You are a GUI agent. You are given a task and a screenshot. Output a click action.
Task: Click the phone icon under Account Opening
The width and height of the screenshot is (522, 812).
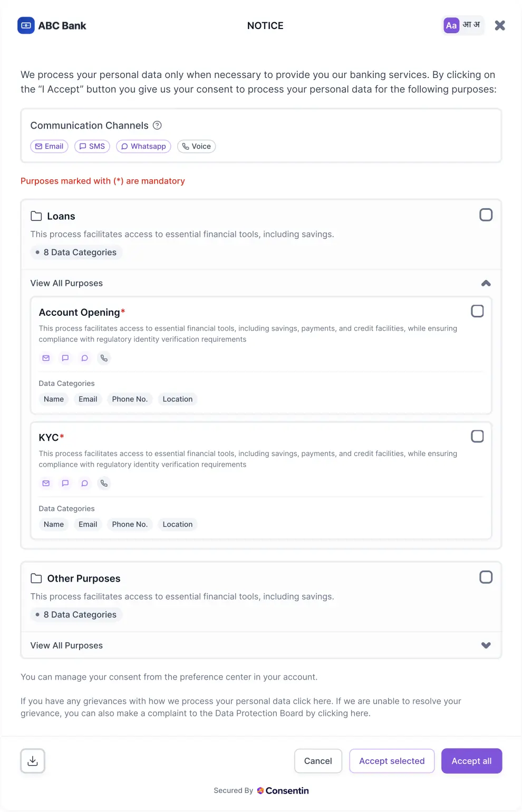tap(104, 358)
